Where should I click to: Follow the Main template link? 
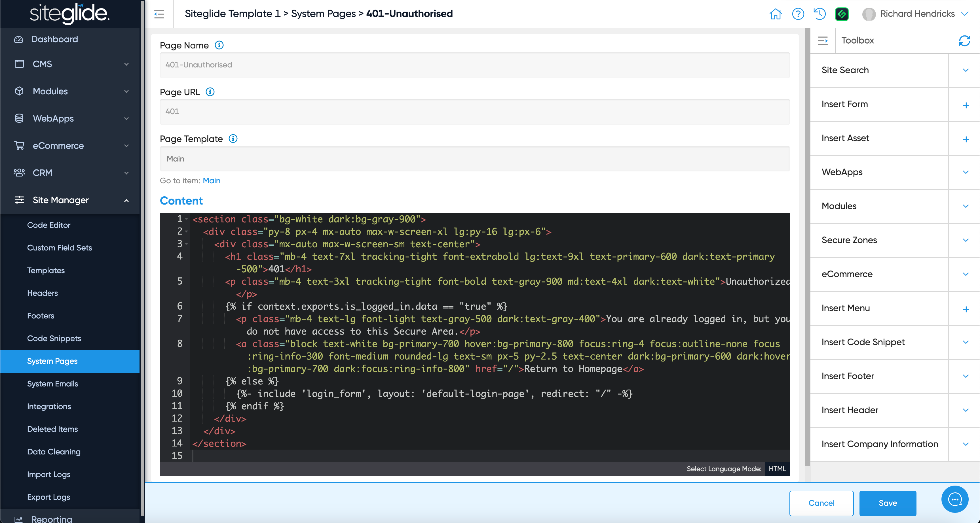pos(212,180)
